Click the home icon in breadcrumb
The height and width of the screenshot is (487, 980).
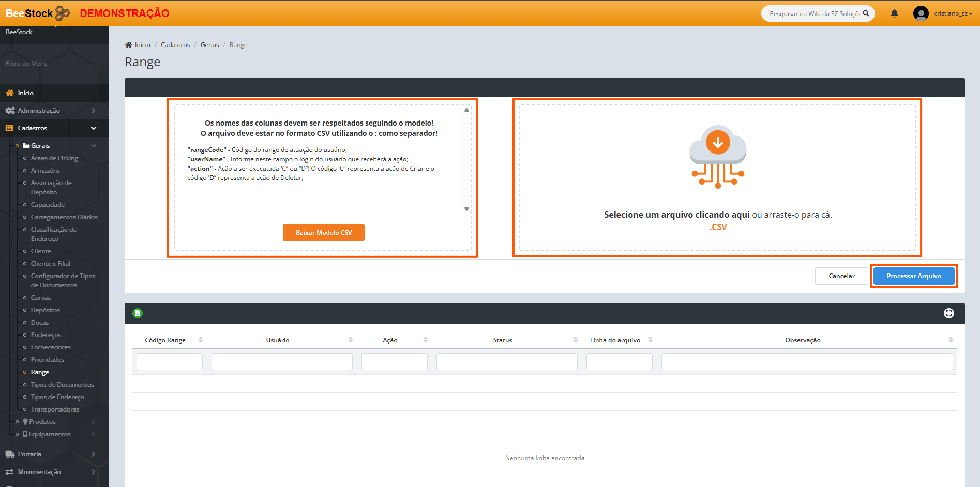pos(129,45)
